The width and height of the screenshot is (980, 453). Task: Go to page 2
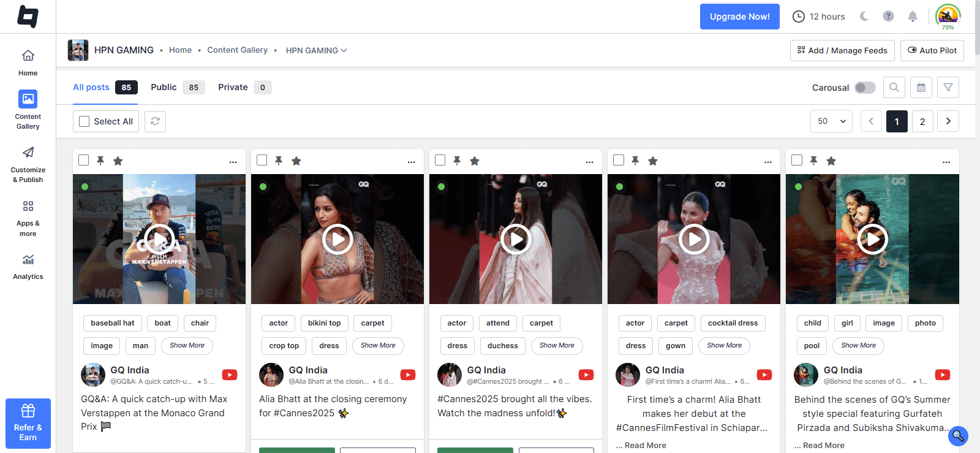click(x=922, y=121)
